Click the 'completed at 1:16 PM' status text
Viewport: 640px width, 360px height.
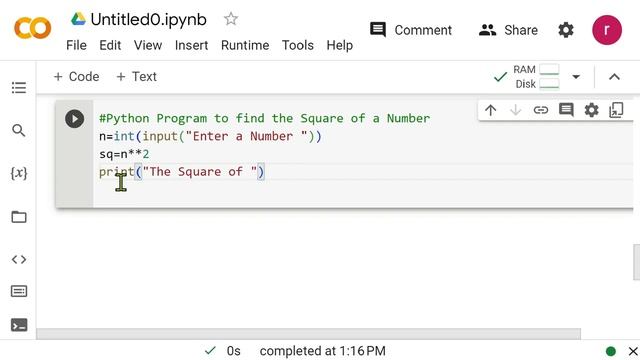[322, 351]
